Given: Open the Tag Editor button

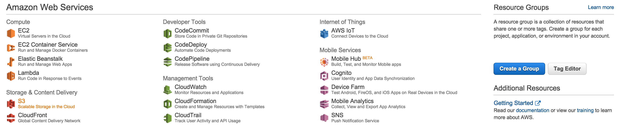Looking at the screenshot, I should 567,69.
